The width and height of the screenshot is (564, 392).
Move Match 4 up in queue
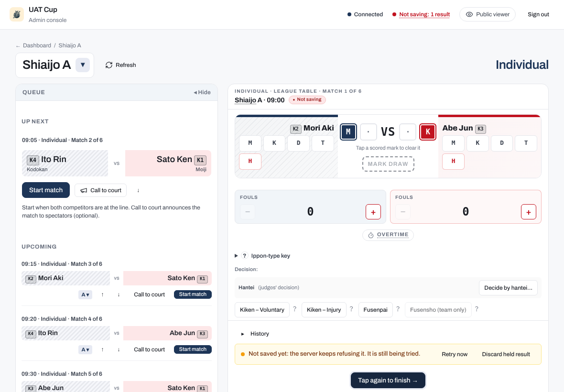(102, 349)
